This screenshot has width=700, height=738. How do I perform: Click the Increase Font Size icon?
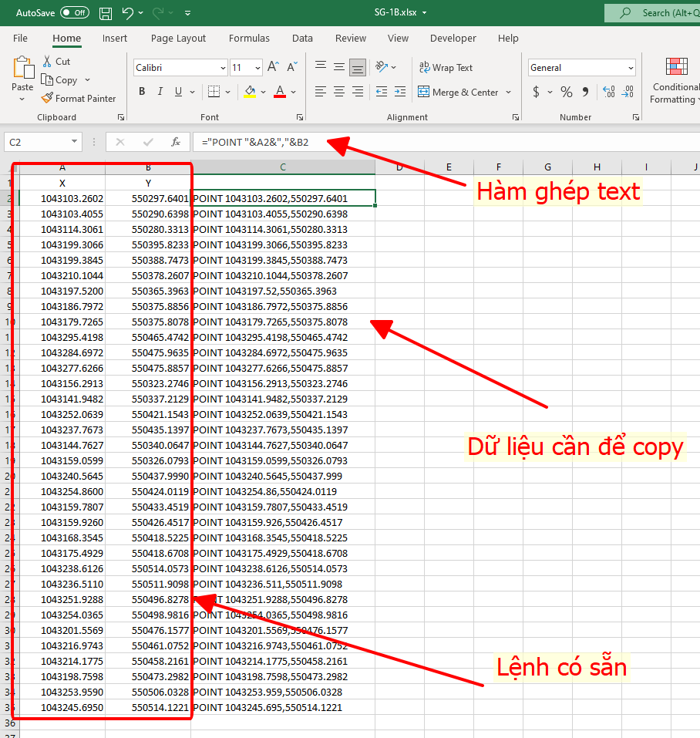pos(271,68)
